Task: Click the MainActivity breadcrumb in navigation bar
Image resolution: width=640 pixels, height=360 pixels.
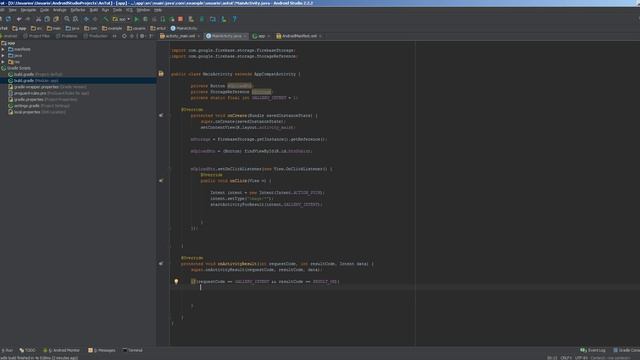Action: pyautogui.click(x=184, y=28)
